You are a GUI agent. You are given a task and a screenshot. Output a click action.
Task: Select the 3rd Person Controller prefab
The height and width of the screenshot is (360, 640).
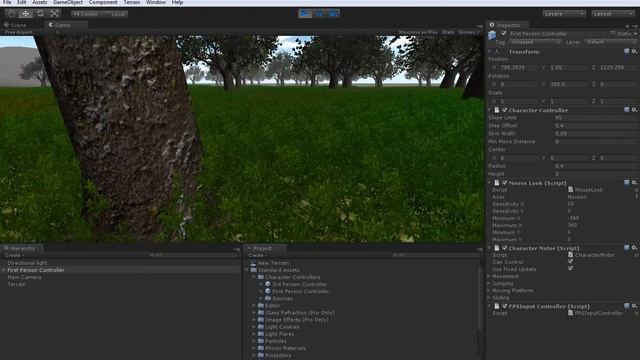tap(299, 284)
